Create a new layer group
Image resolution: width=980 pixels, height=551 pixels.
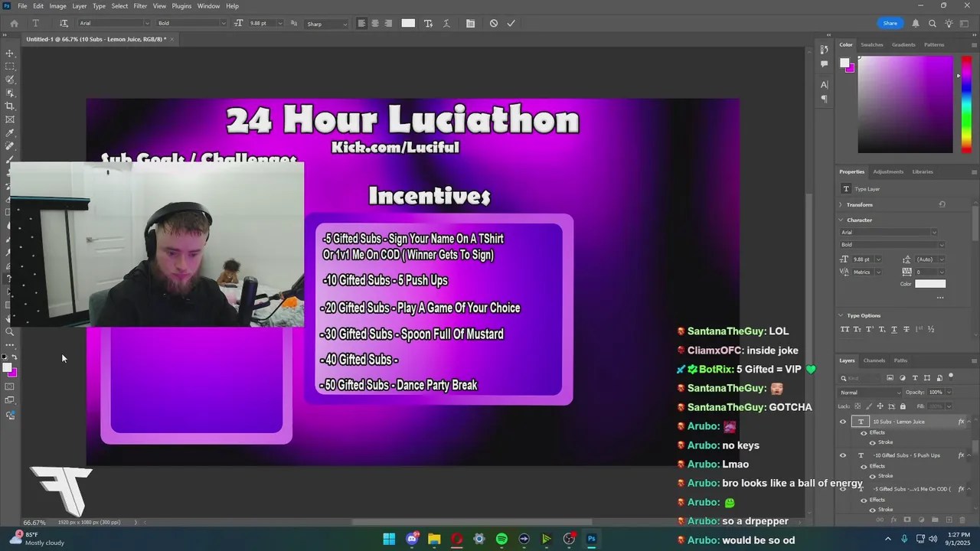click(x=935, y=520)
